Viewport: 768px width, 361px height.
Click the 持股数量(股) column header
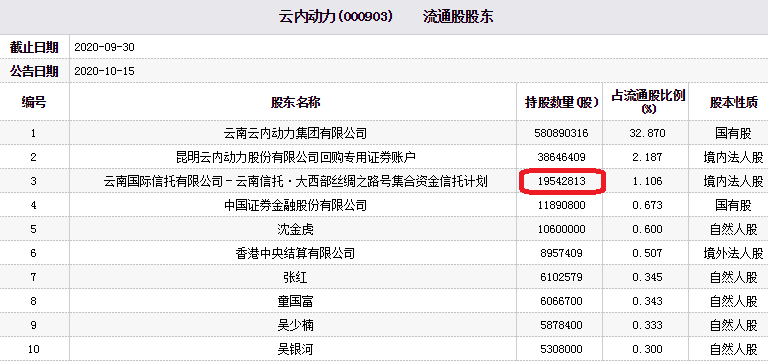(562, 102)
